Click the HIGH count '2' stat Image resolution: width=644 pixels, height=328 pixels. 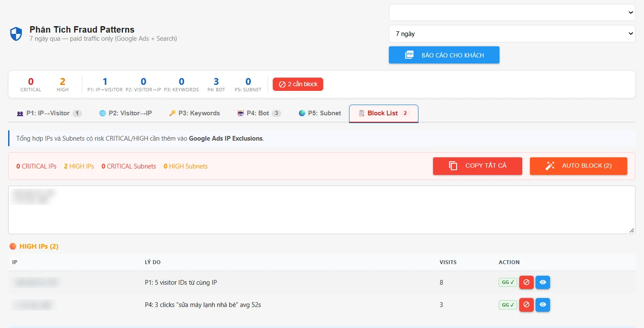63,84
